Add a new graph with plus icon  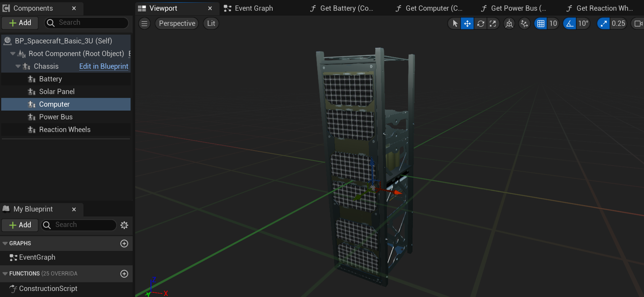click(x=124, y=244)
